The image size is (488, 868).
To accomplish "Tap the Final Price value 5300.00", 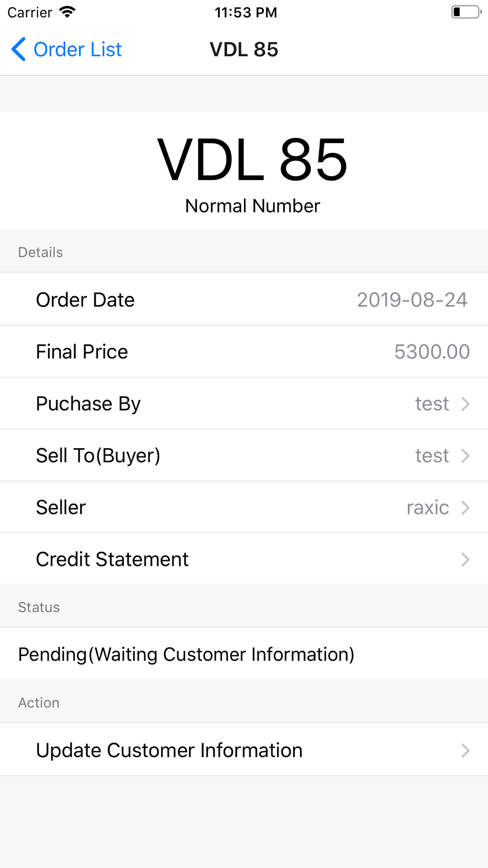I will [432, 351].
